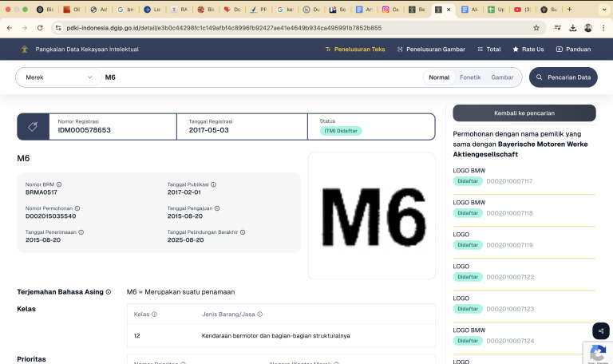
Task: Open LOGO entry D002010007119
Action: click(x=524, y=240)
